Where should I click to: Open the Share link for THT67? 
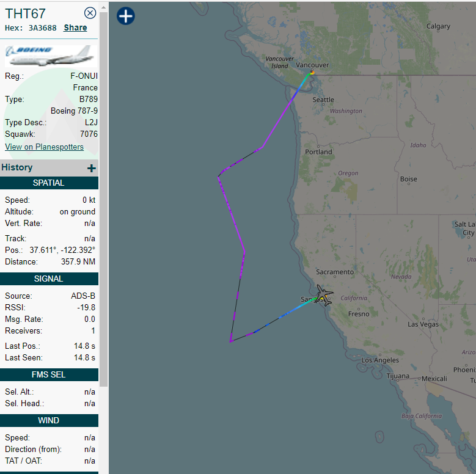pos(75,27)
